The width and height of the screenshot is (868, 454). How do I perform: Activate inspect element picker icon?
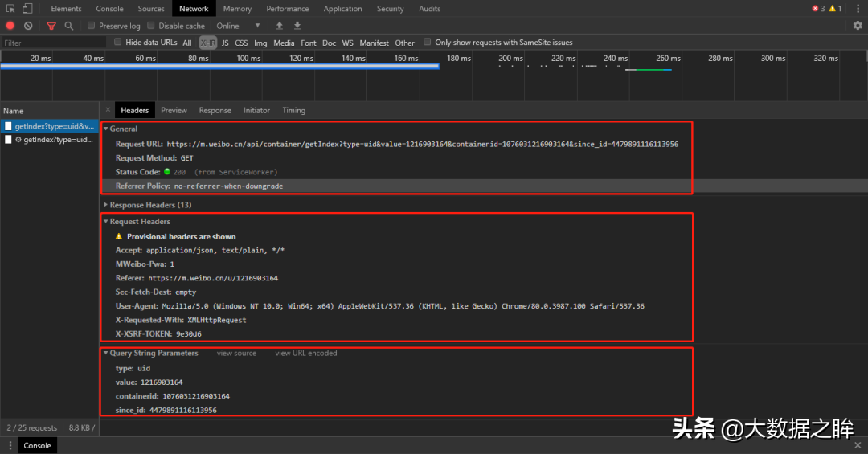click(x=10, y=8)
